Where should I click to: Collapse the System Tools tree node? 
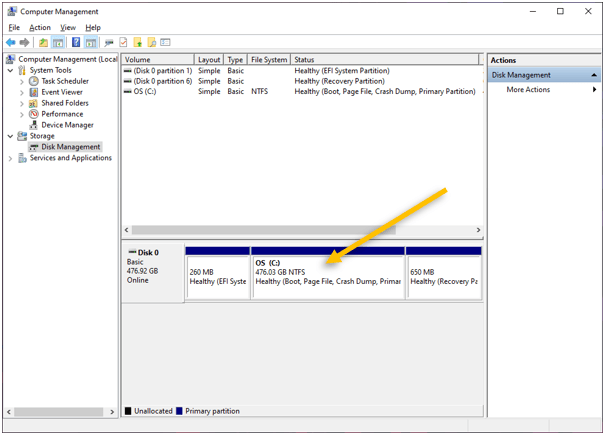[11, 70]
